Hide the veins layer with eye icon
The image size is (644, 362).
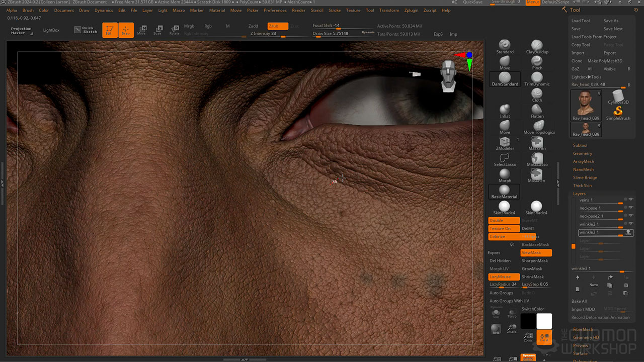pyautogui.click(x=631, y=200)
